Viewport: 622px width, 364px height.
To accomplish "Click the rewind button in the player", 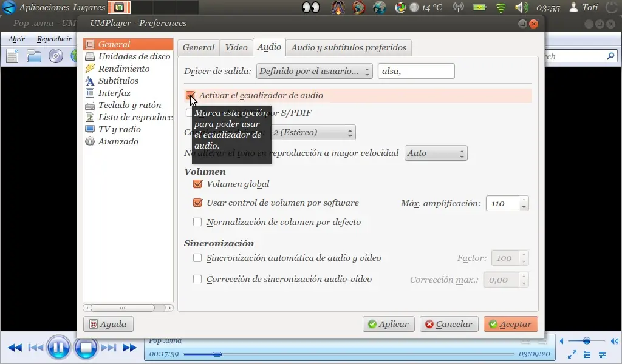I will pos(15,348).
